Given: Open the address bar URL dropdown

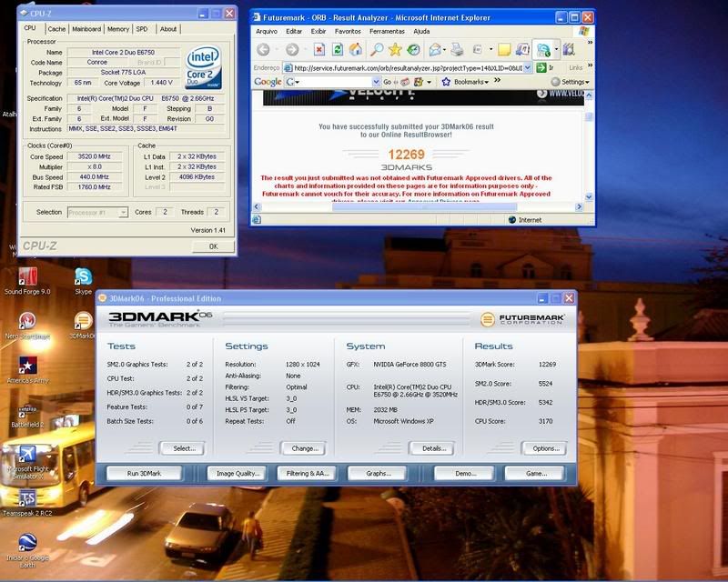Looking at the screenshot, I should (x=528, y=68).
